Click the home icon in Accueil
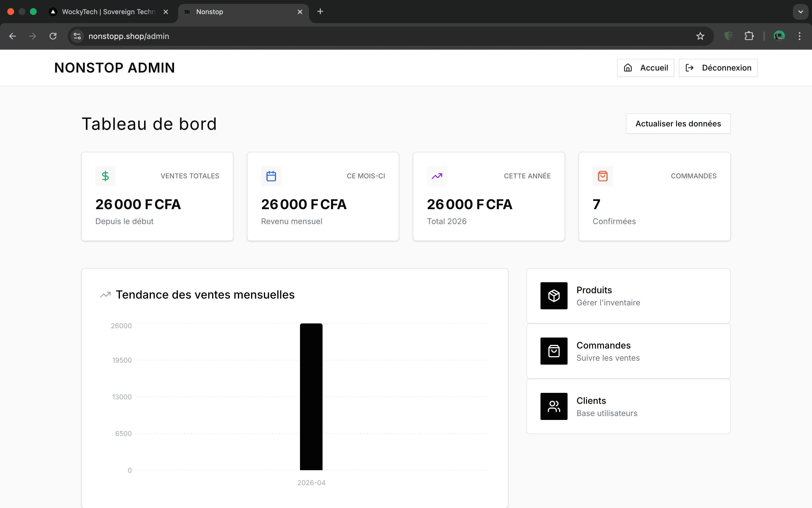 coord(628,68)
